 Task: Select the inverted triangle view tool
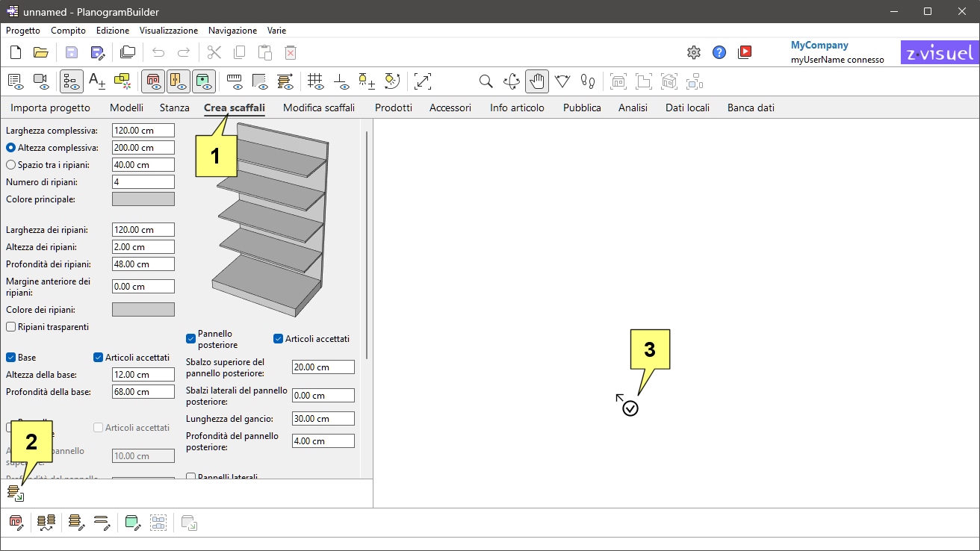click(x=562, y=81)
